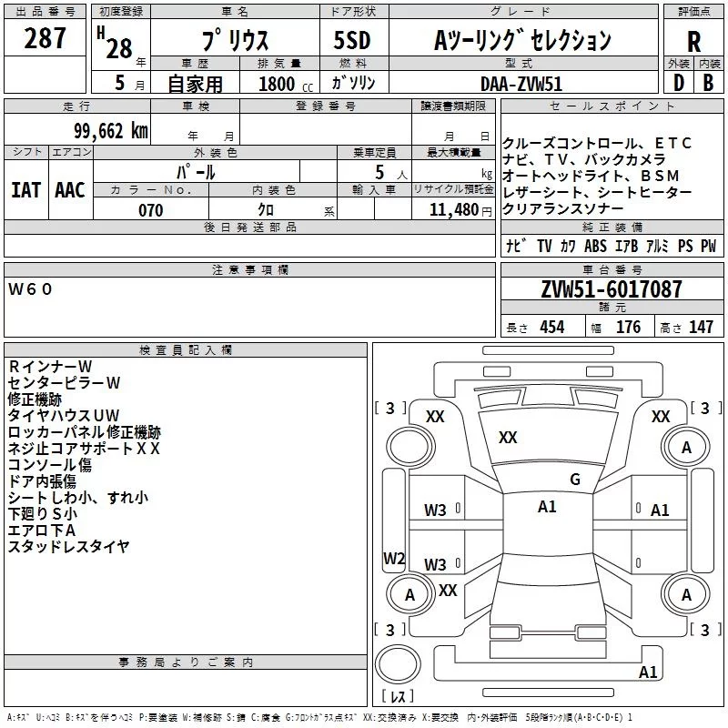This screenshot has height=728, width=728.
Task: Select the model code DAA-ZVW51
Action: click(x=521, y=84)
